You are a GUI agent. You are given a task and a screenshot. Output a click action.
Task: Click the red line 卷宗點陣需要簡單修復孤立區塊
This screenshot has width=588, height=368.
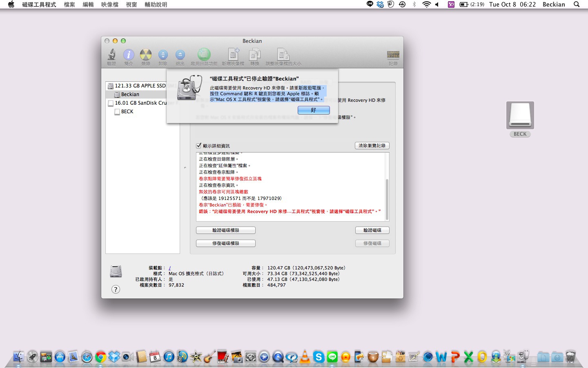point(230,179)
